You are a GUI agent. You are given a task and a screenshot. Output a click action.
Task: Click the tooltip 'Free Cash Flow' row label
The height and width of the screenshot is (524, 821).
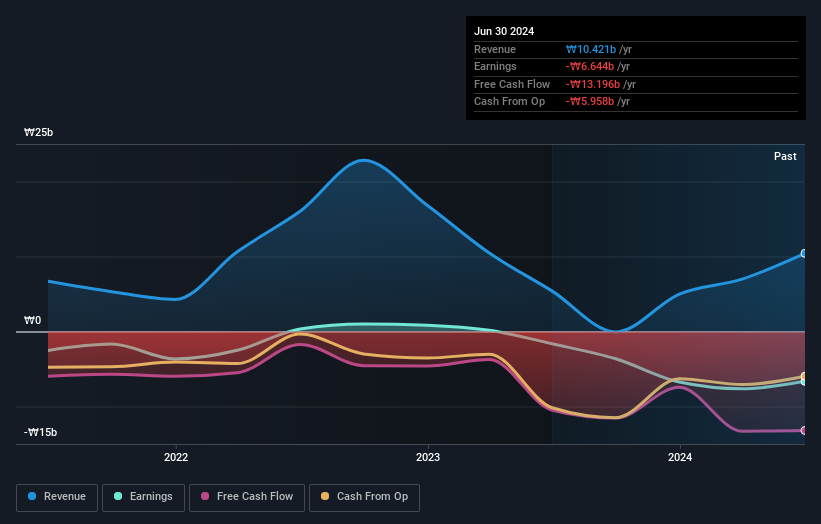[512, 84]
